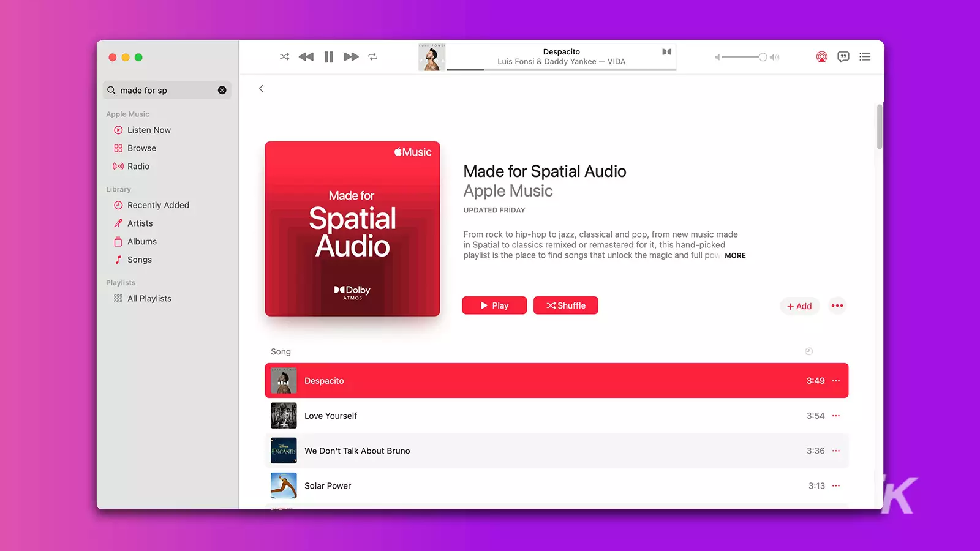Screen dimensions: 980x551
Task: Open Radio in sidebar
Action: 138,167
